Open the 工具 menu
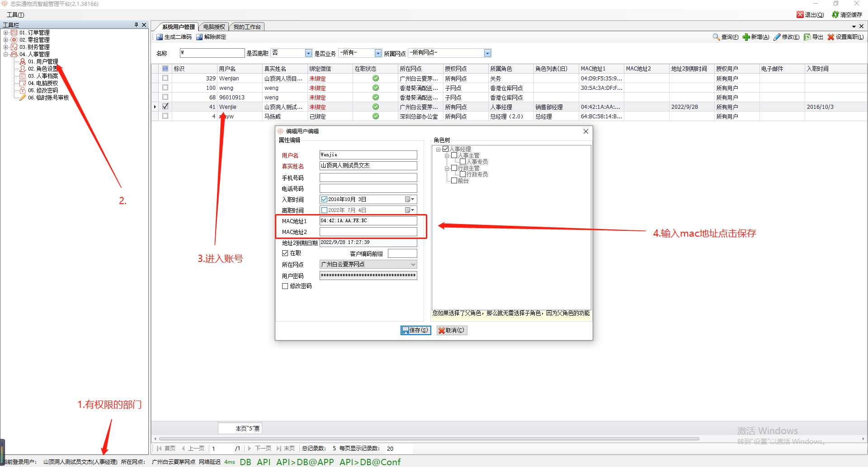 [x=15, y=15]
